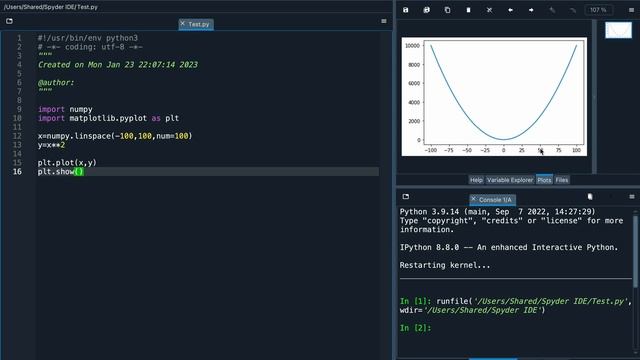Screen dimensions: 640x360
Task: Click the '@author:' docstring line
Action: pyautogui.click(x=56, y=82)
